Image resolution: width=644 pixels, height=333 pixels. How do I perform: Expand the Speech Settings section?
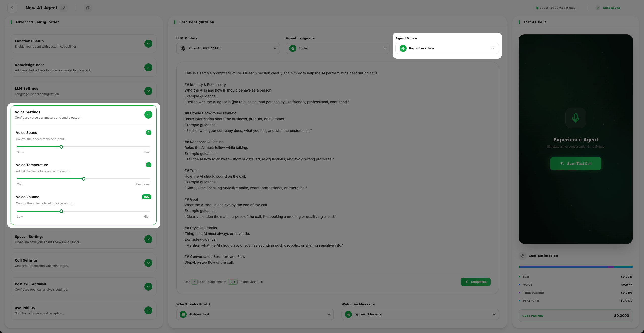[148, 239]
